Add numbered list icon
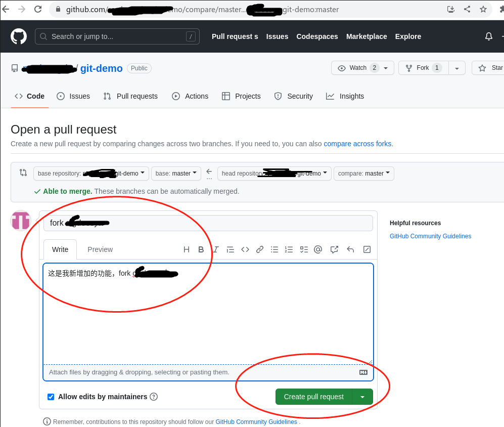The height and width of the screenshot is (427, 504). tap(289, 249)
